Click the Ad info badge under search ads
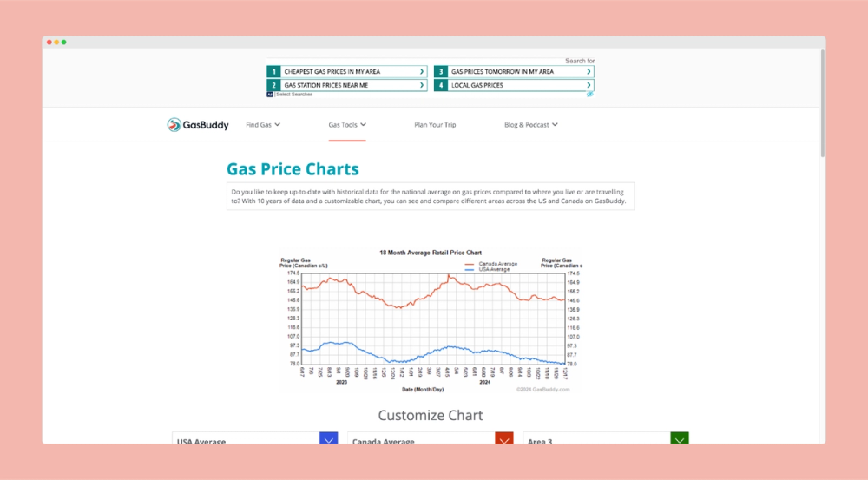 pos(270,95)
